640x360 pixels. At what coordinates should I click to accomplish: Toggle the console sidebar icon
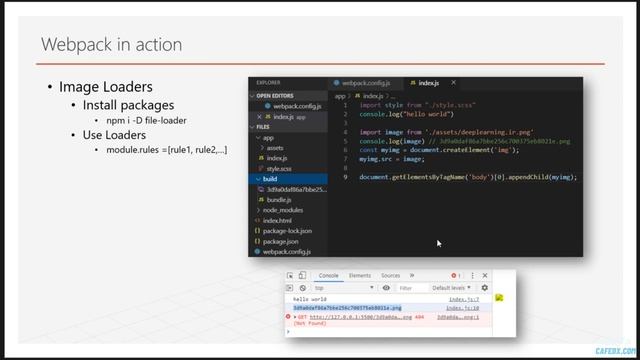(x=290, y=288)
